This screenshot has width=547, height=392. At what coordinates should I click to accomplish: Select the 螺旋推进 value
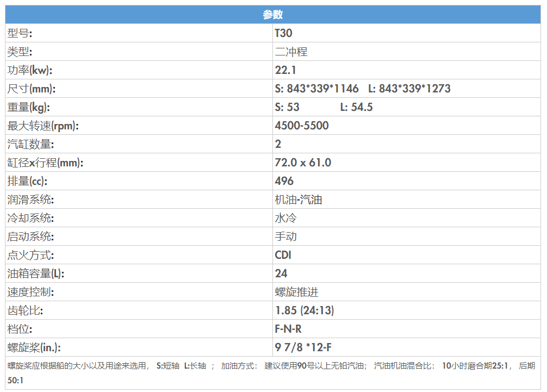point(297,292)
